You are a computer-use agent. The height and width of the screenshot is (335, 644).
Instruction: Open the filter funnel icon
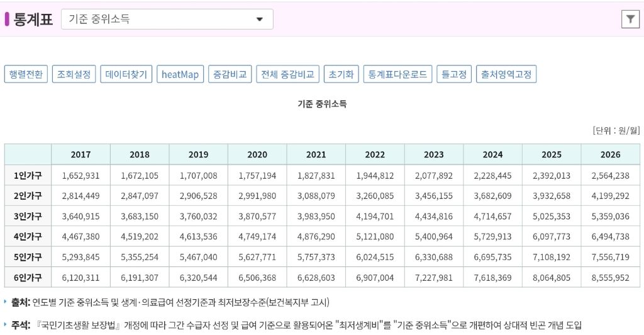coord(630,19)
